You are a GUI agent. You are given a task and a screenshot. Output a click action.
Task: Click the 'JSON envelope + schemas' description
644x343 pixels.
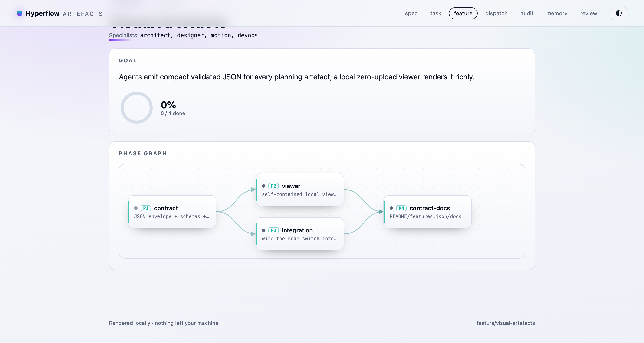point(171,216)
